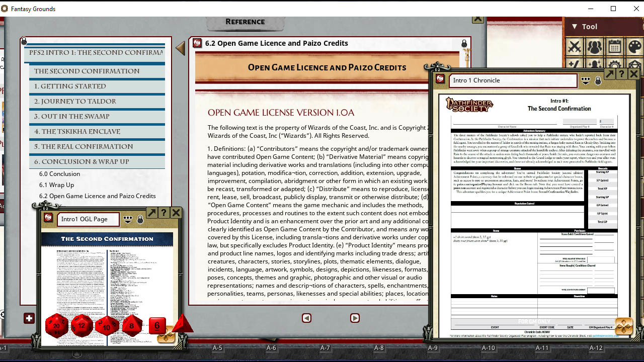Switch to hotkey tab A-7
This screenshot has width=644, height=362.
click(x=325, y=347)
